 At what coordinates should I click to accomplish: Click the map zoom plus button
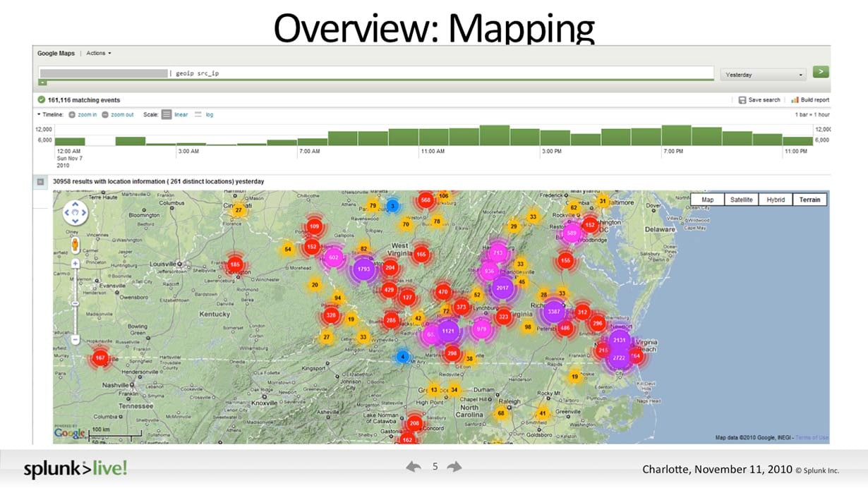75,263
